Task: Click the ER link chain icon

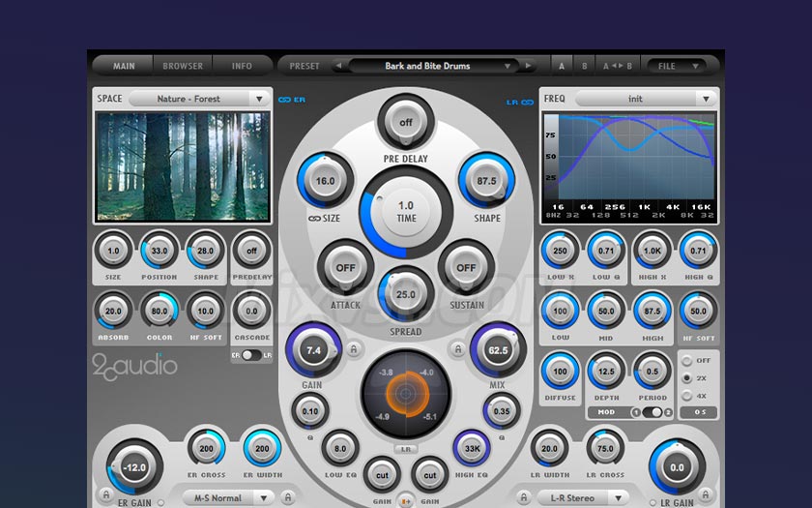Action: coord(284,100)
